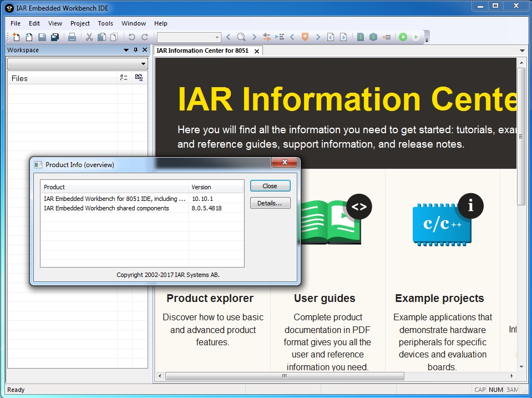Open the Edit menu
Viewport: 532px width, 398px height.
34,23
